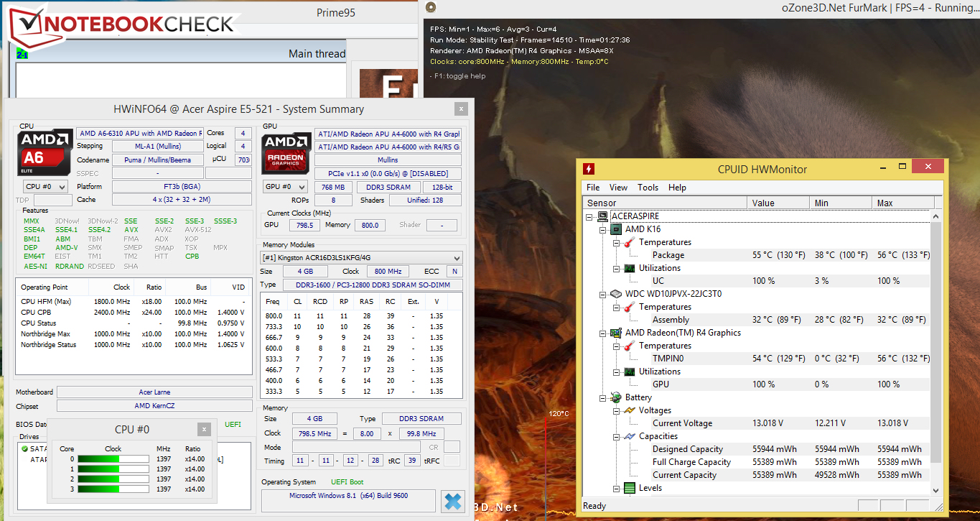Click the Motherboard field Acer Larne
Screen dimensions: 980x521
[x=154, y=392]
